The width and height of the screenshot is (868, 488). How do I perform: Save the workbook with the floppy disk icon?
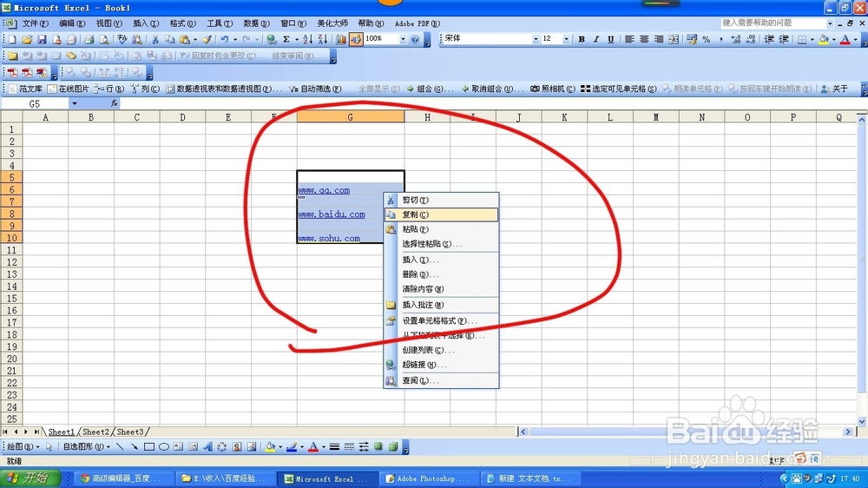coord(42,39)
